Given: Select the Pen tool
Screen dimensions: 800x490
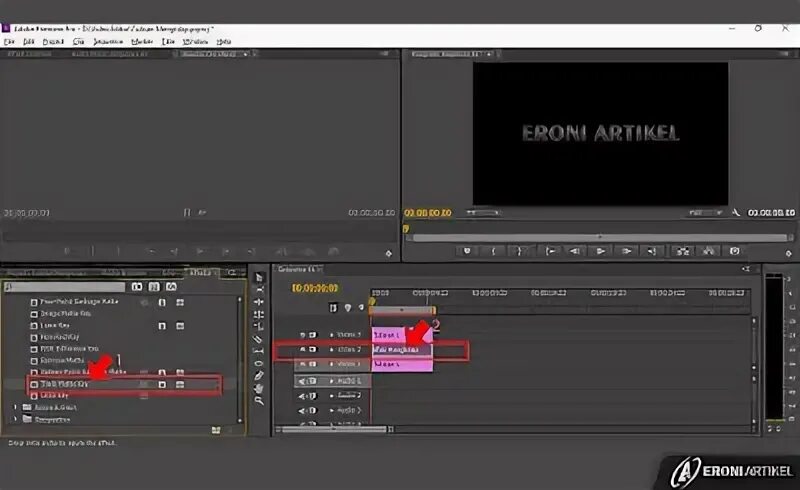Looking at the screenshot, I should tap(259, 375).
